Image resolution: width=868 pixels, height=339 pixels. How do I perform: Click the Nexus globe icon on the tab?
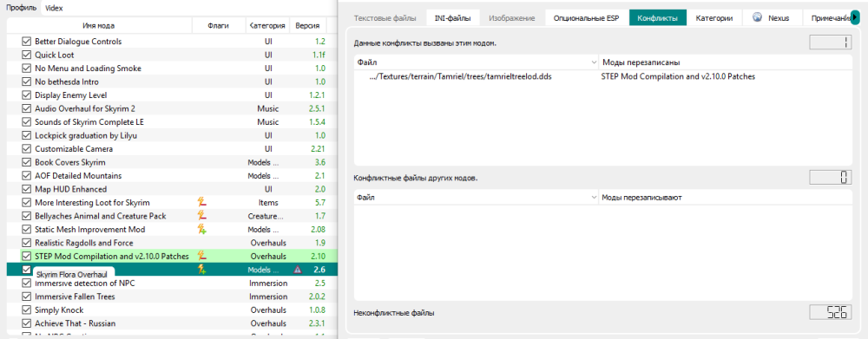[757, 17]
